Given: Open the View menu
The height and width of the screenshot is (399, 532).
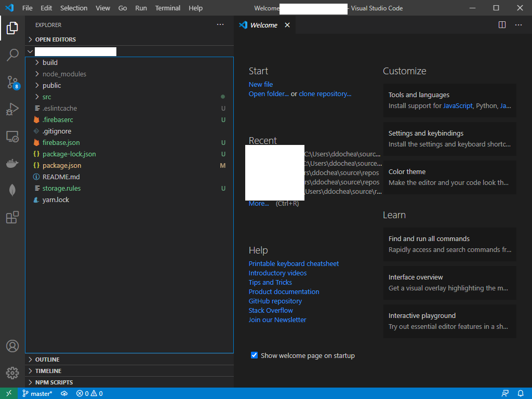Looking at the screenshot, I should [102, 8].
